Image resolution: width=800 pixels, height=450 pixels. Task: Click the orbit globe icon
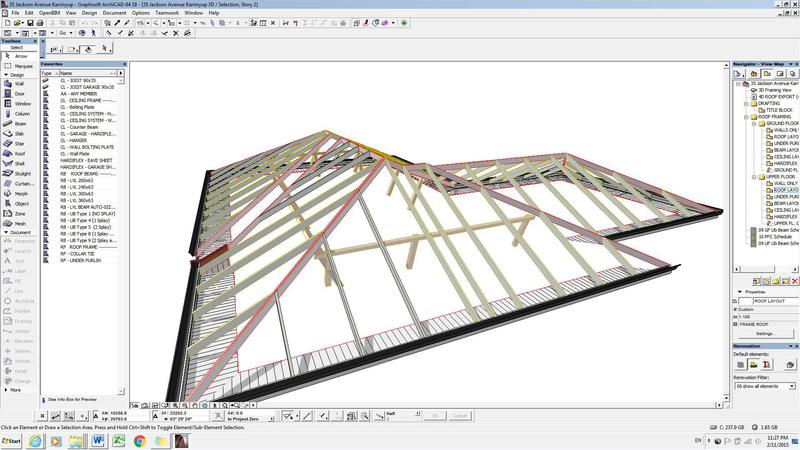(82, 33)
